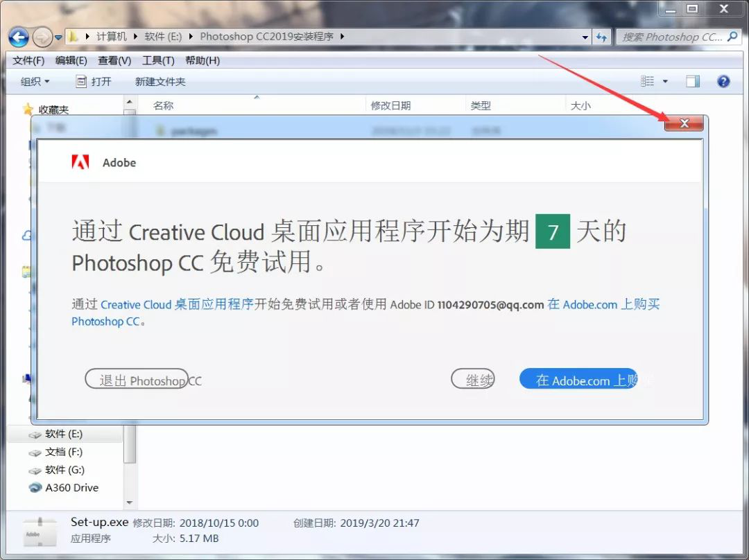Click the Forward navigation arrow in Explorer
This screenshot has height=560, width=749.
(x=42, y=37)
